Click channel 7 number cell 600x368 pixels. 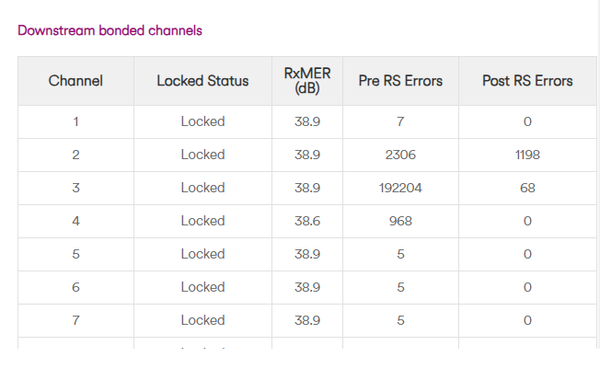[x=76, y=321]
